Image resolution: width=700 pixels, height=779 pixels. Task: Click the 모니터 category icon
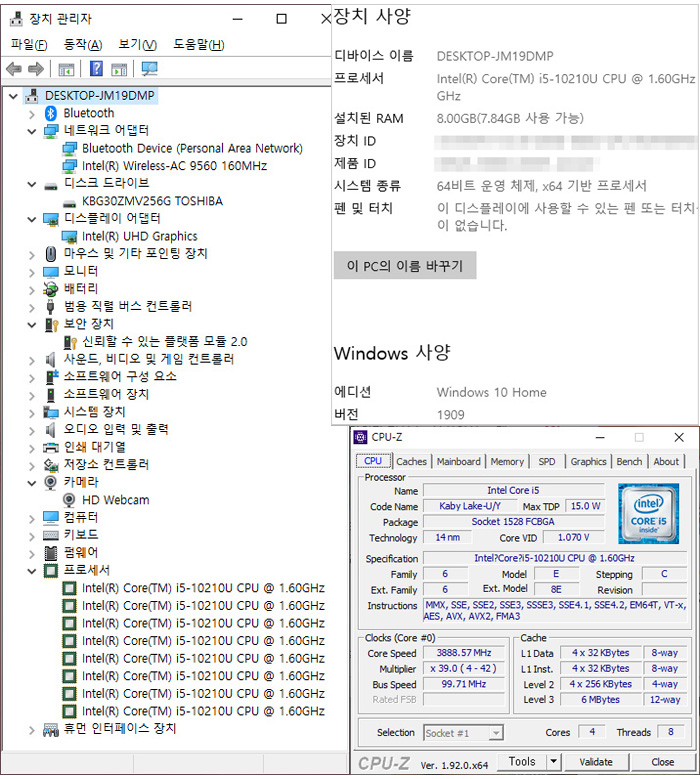point(51,272)
